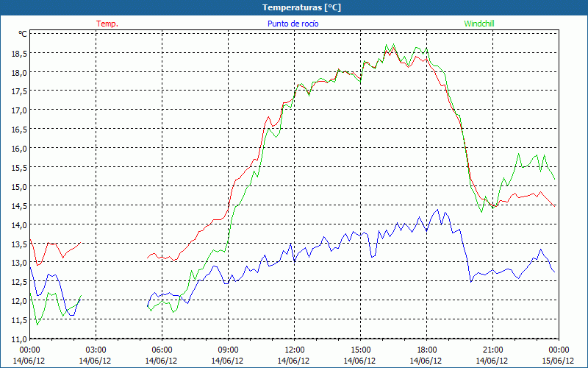Click the °C unit label on the axis
The image size is (588, 368).
(23, 34)
